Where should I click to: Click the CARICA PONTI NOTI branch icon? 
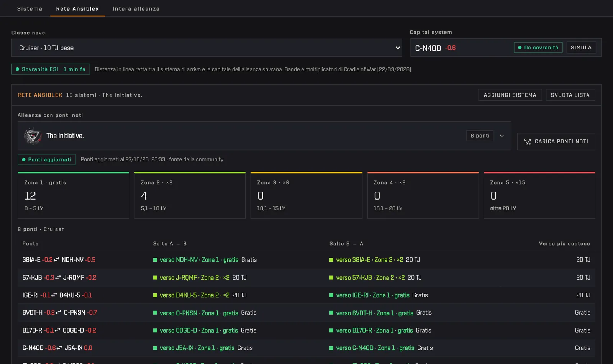pos(528,142)
